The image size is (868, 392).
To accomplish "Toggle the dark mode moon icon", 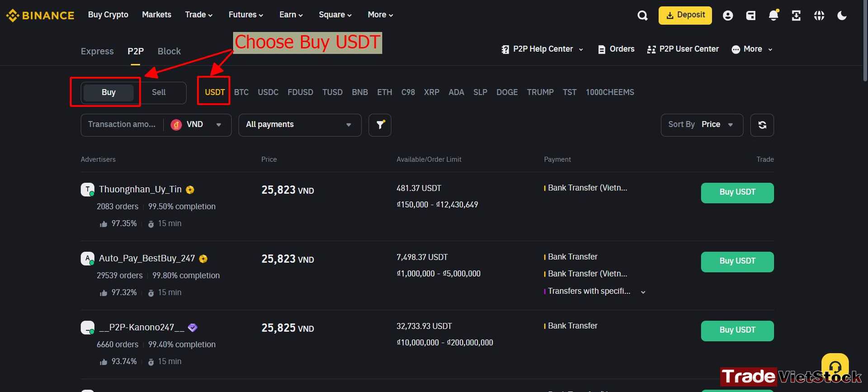I will [842, 16].
